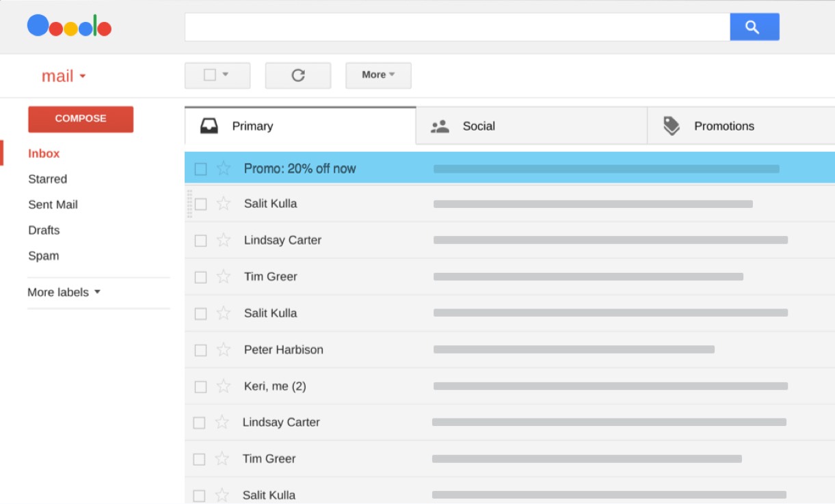Click the colorful dots logo
This screenshot has height=504, width=835.
[69, 27]
